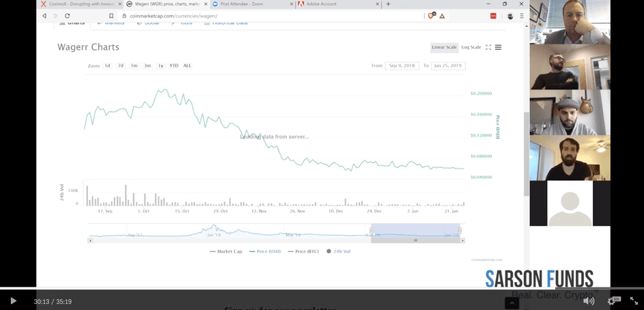Click the coinmarketcap.com address bar
The height and width of the screenshot is (310, 644).
(x=271, y=16)
